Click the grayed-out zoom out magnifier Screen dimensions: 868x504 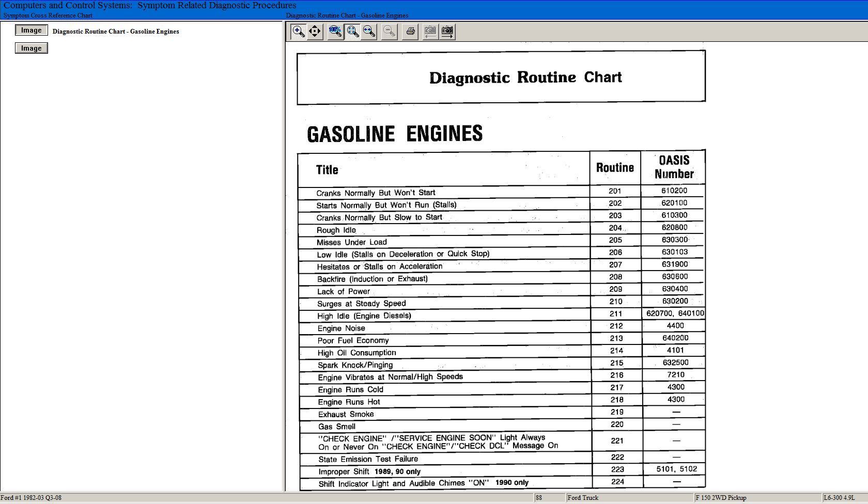click(389, 31)
